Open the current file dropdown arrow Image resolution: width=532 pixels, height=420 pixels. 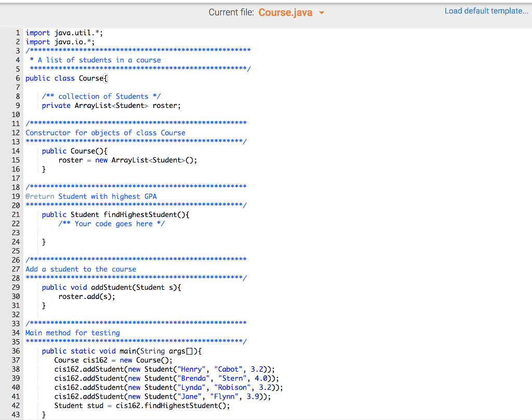coord(321,13)
